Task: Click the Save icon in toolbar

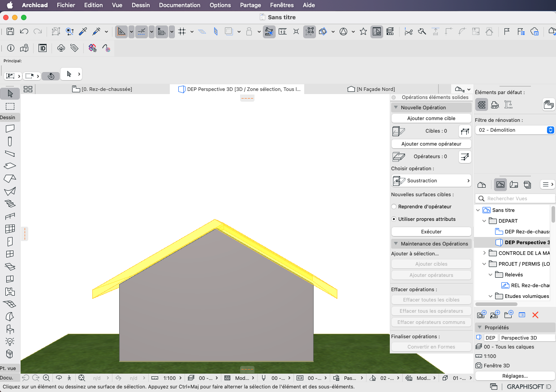Action: (x=10, y=31)
